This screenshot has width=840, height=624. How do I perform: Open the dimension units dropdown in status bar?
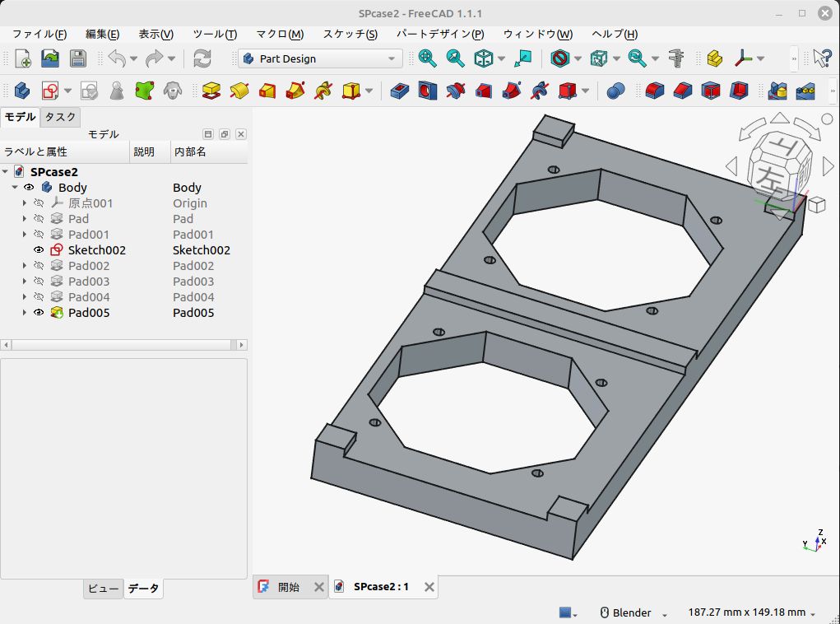(752, 612)
